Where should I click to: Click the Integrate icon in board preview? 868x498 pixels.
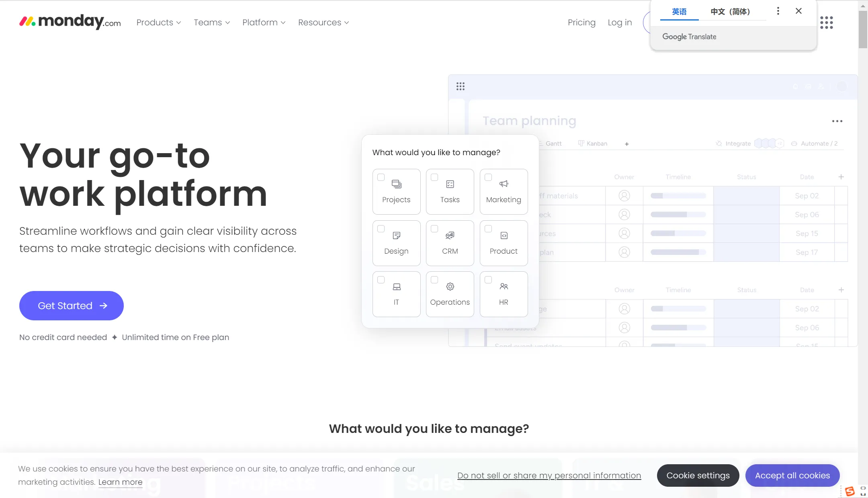(719, 143)
